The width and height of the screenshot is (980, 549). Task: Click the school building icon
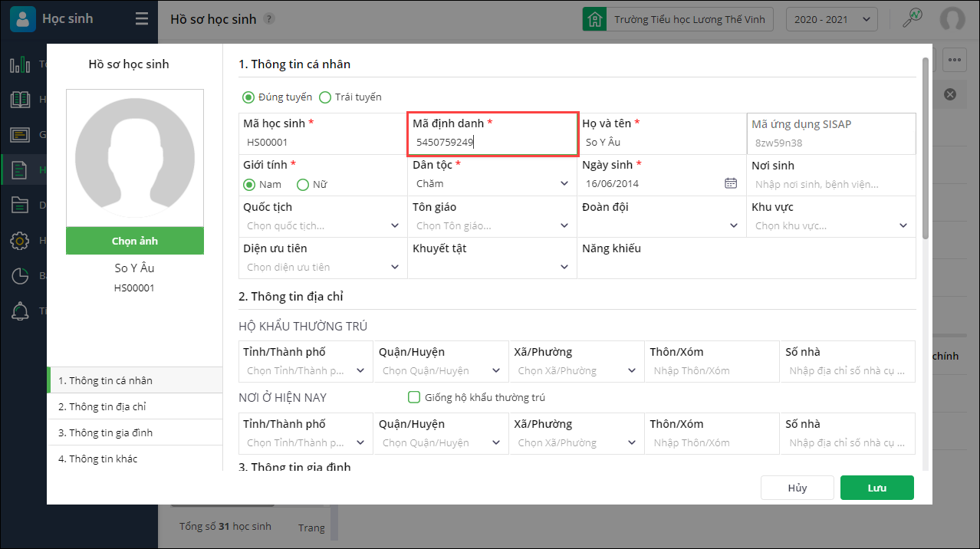pos(594,19)
